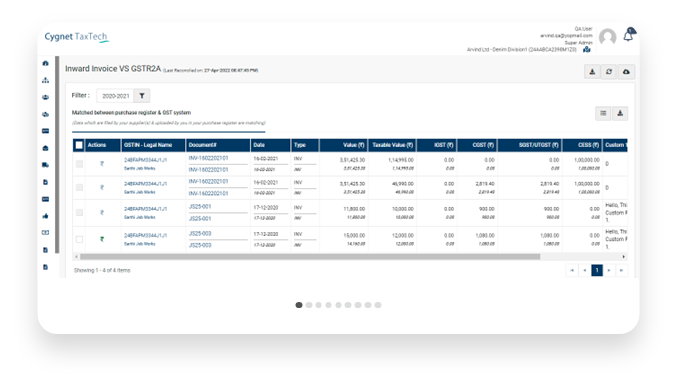Sort by GSTIN - Legal Name column header
677x387 pixels.
click(x=153, y=145)
